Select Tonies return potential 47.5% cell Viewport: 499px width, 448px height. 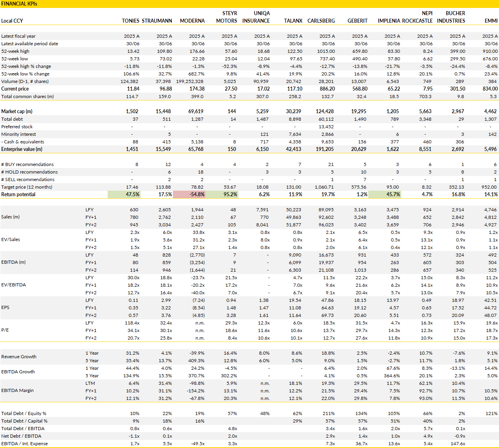tap(124, 195)
